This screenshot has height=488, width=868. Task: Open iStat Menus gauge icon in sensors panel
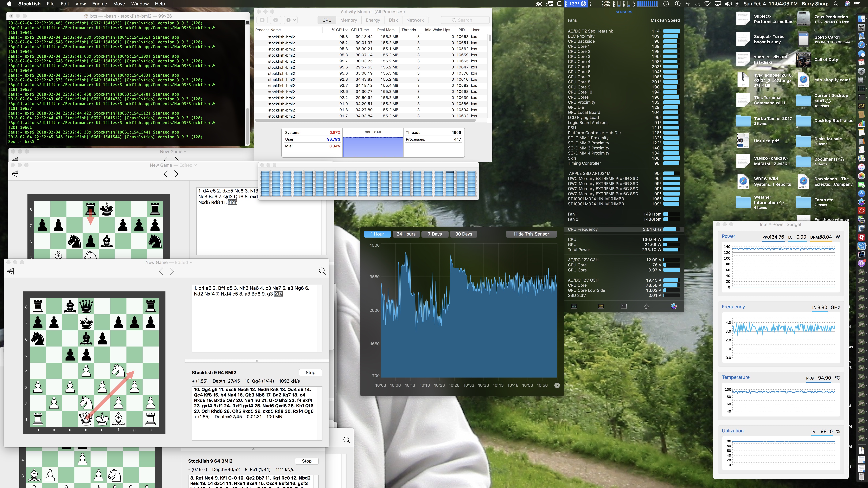(674, 306)
